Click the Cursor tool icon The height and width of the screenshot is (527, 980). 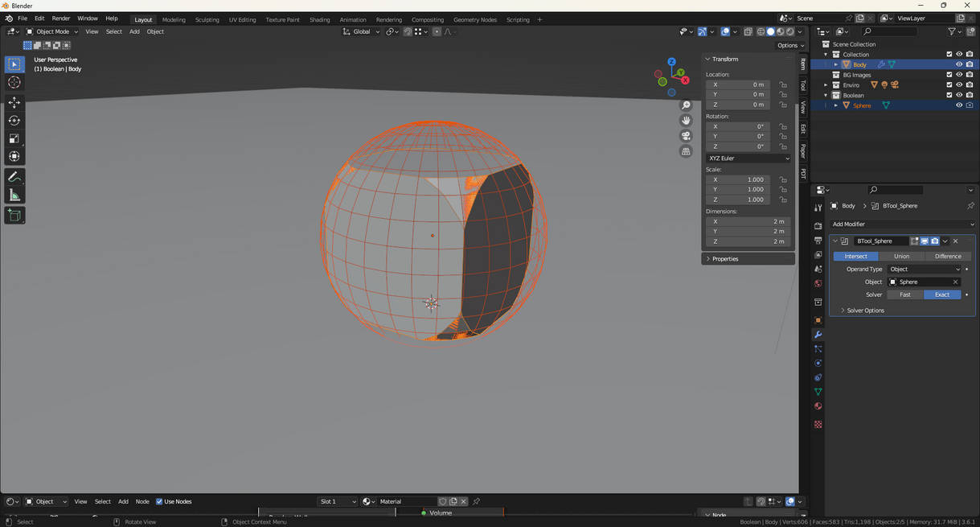tap(14, 82)
